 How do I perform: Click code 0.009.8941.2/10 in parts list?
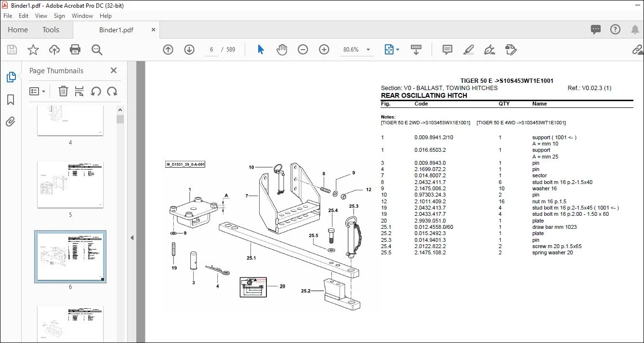click(434, 137)
